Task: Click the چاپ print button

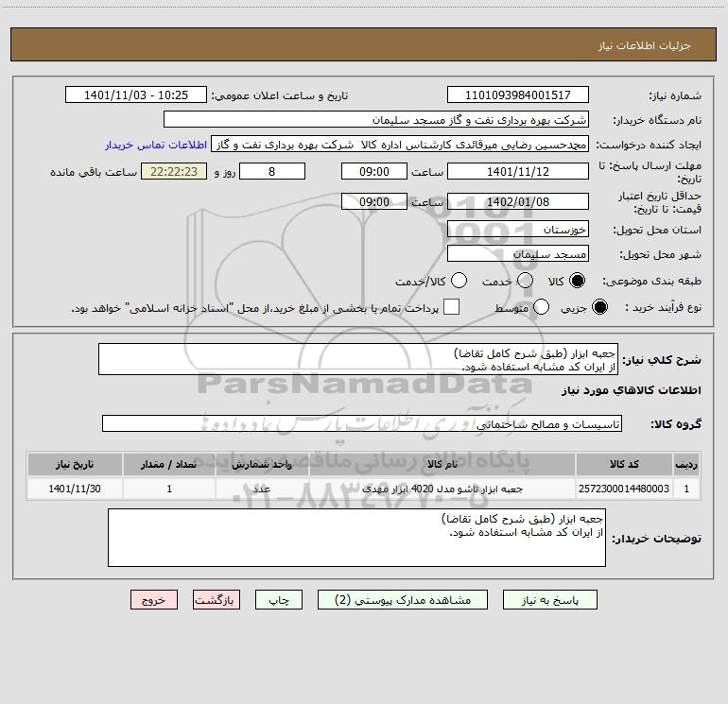Action: tap(279, 600)
